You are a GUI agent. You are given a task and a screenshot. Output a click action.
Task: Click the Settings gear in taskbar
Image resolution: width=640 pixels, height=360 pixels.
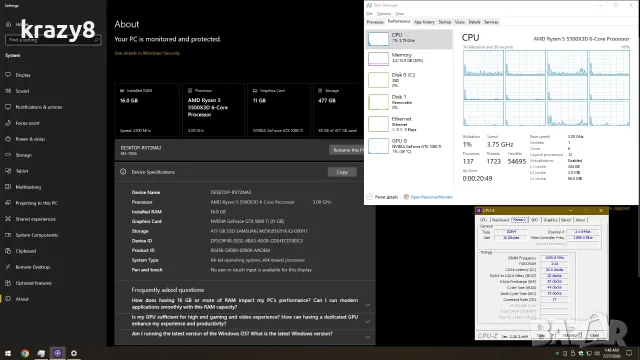74,353
